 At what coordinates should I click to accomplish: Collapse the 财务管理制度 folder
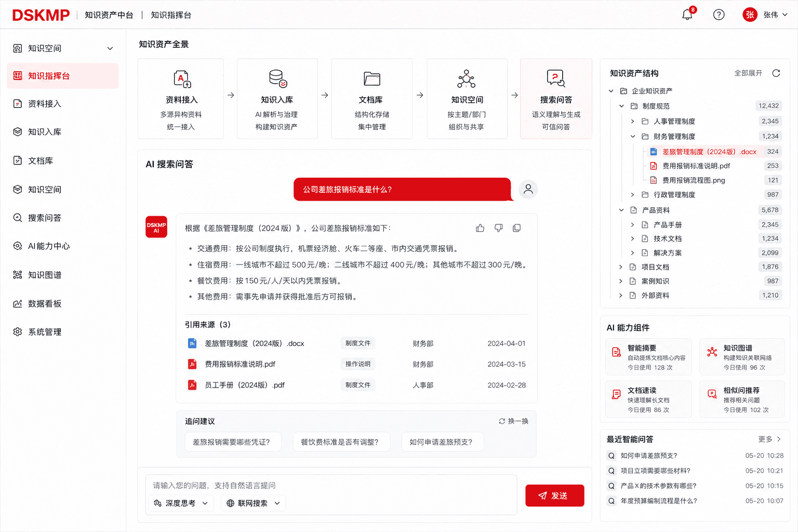click(633, 137)
